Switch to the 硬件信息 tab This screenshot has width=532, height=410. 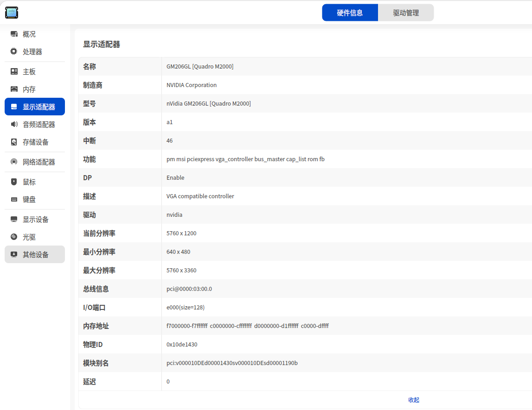[350, 13]
